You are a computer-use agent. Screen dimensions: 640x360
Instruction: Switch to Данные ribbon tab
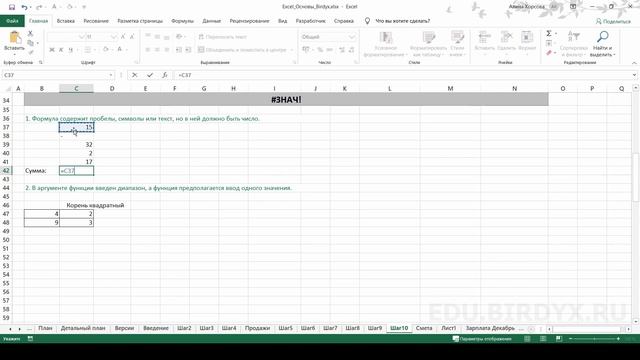click(211, 21)
